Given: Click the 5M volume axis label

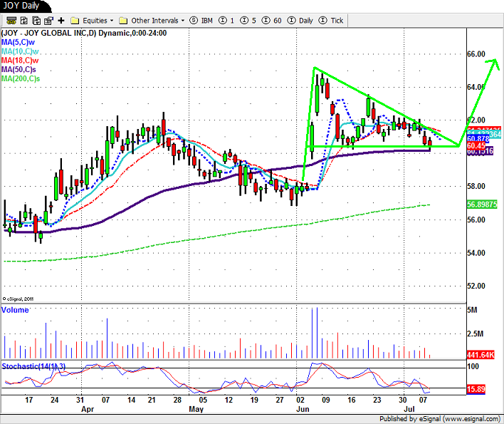Looking at the screenshot, I should tap(472, 310).
